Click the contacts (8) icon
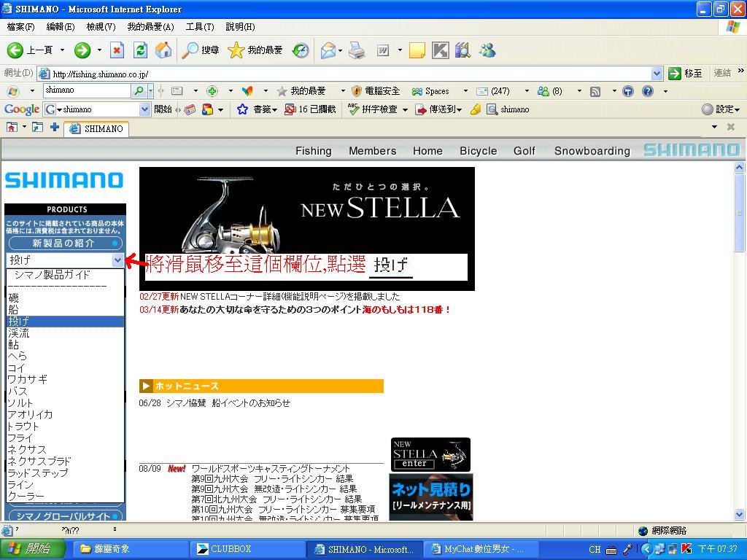Viewport: 747px width, 560px height. pyautogui.click(x=550, y=91)
